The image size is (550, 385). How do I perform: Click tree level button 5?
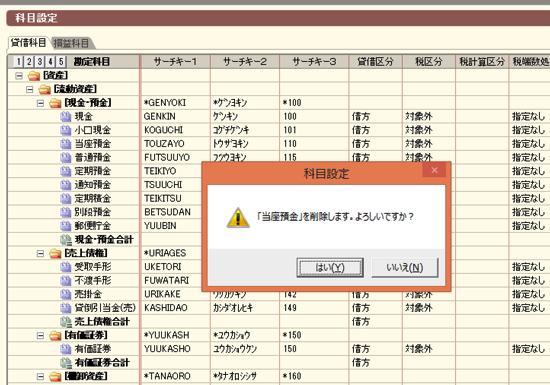[61, 62]
